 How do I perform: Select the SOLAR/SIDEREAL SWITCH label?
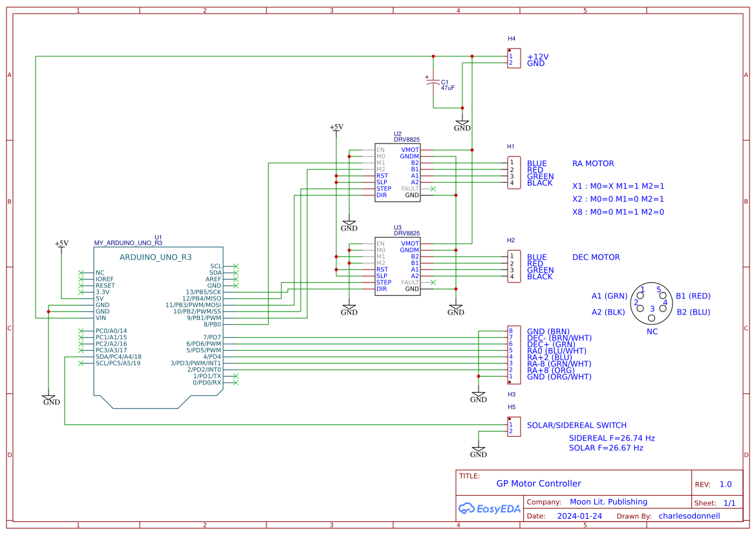click(x=576, y=425)
